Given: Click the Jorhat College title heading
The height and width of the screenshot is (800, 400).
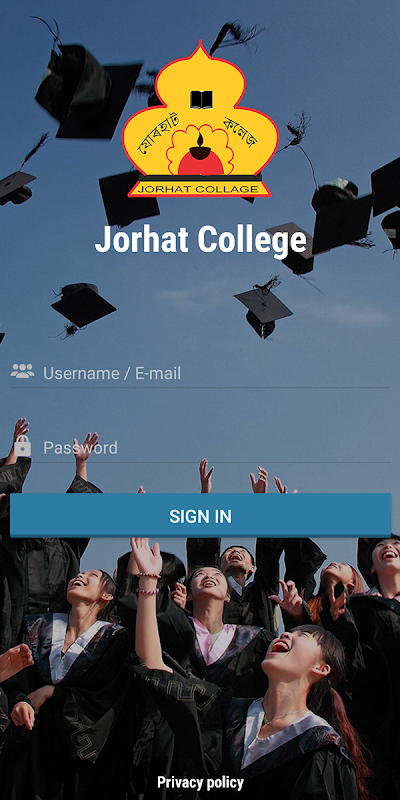Looking at the screenshot, I should [x=201, y=239].
